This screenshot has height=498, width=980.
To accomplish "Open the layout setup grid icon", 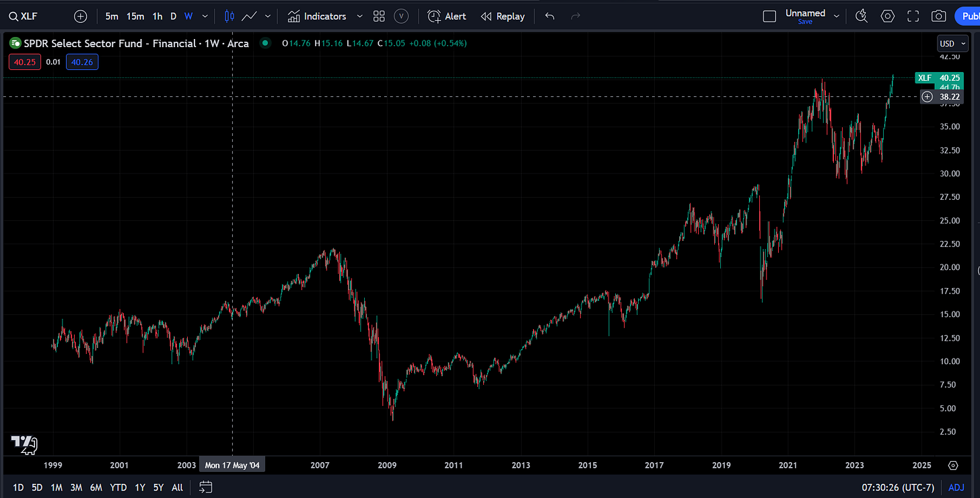I will click(379, 16).
